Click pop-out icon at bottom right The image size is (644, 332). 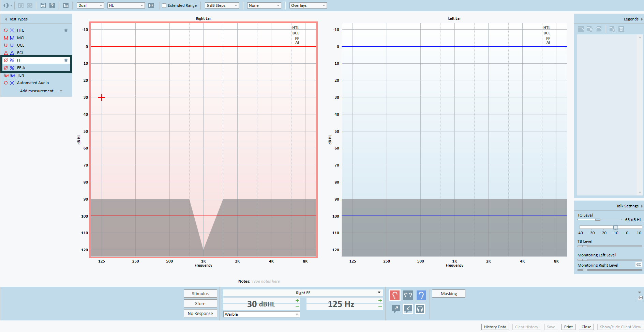(x=640, y=298)
